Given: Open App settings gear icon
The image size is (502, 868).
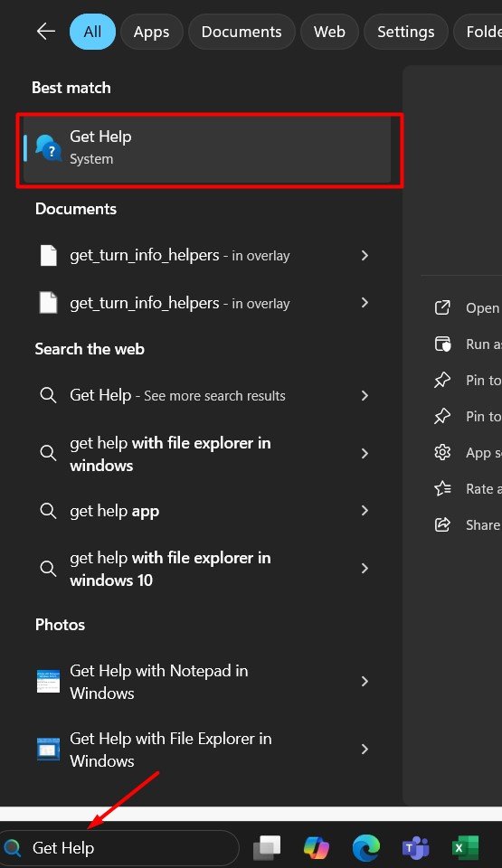Looking at the screenshot, I should [442, 452].
